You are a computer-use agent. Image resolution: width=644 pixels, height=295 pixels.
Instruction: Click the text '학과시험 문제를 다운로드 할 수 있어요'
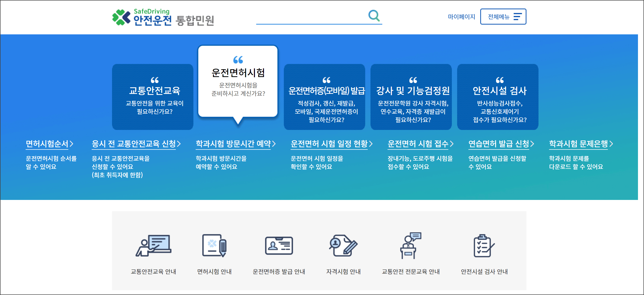[576, 163]
